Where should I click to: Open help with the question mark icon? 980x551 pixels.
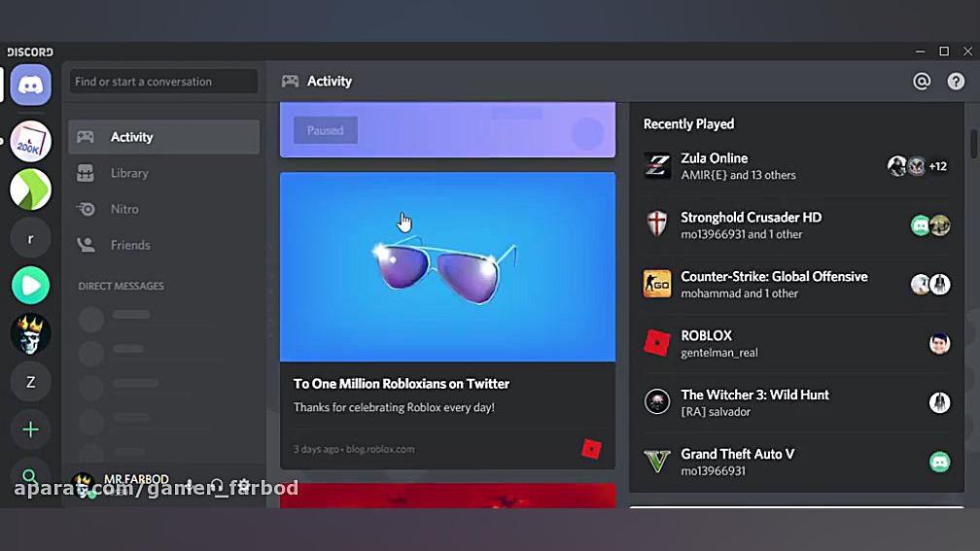pos(956,82)
